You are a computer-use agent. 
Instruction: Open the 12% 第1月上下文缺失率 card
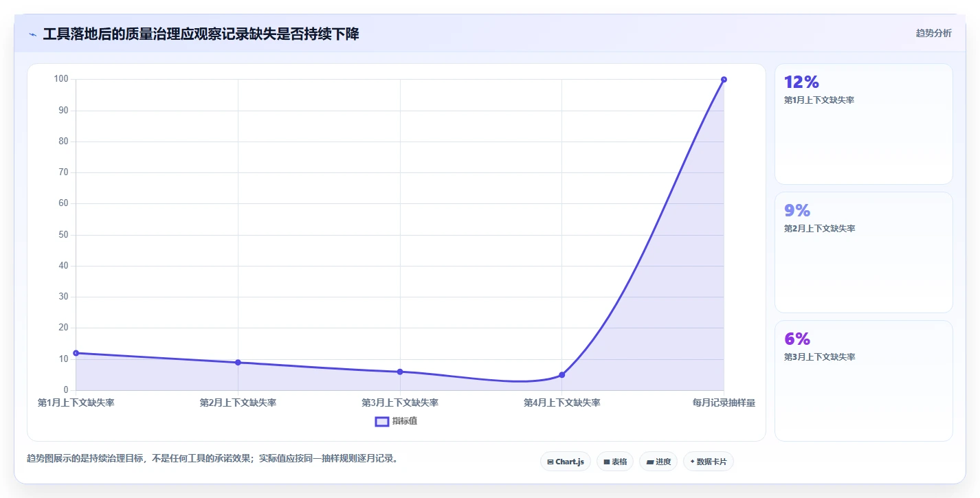coord(864,124)
